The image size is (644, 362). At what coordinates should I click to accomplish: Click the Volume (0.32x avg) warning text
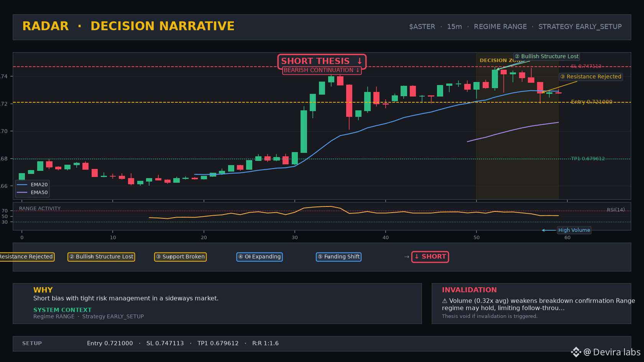tap(538, 304)
